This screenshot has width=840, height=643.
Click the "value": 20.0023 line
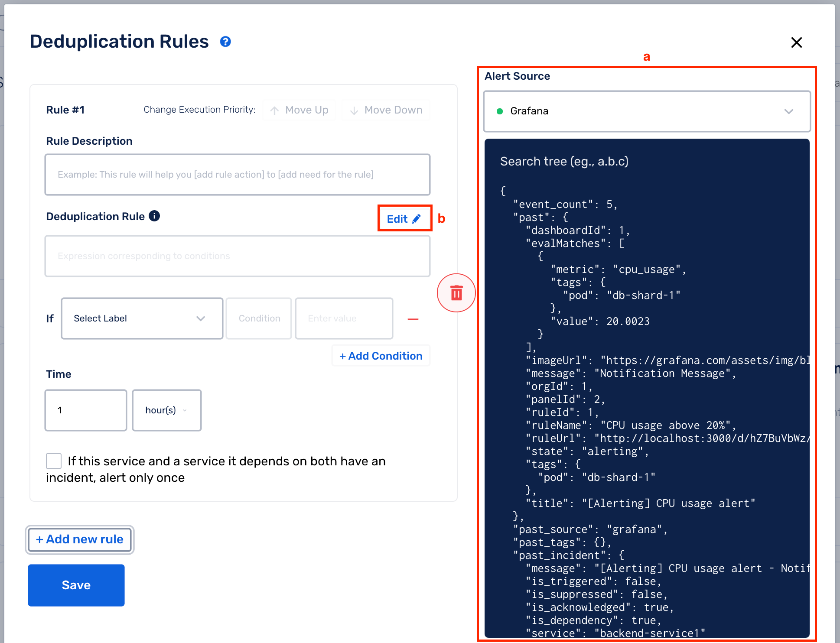(600, 321)
